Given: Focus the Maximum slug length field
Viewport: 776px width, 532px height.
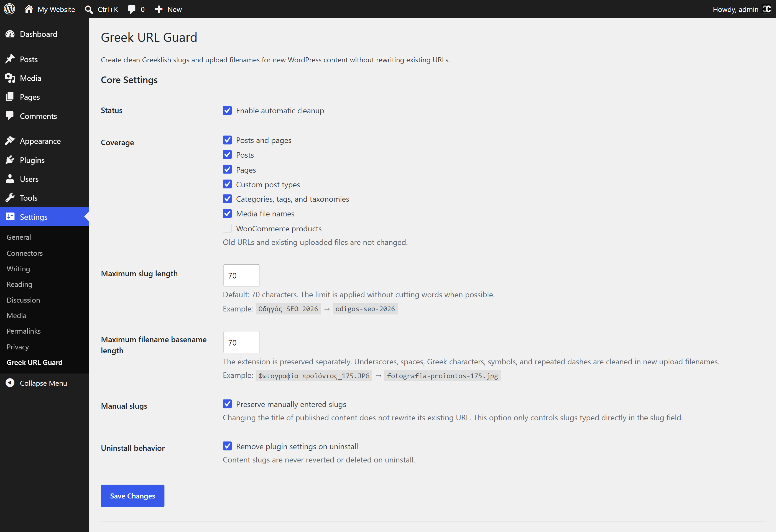Looking at the screenshot, I should 241,275.
